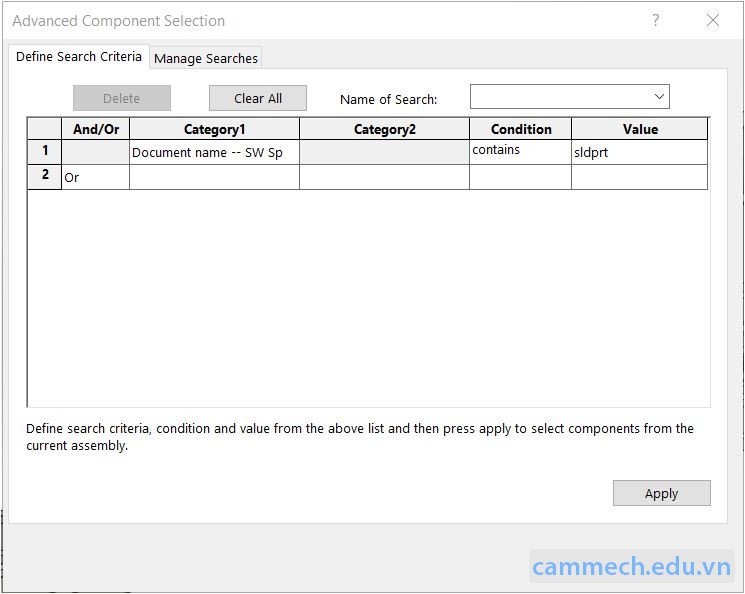Click the Apply button
The image size is (745, 594).
[x=661, y=493]
